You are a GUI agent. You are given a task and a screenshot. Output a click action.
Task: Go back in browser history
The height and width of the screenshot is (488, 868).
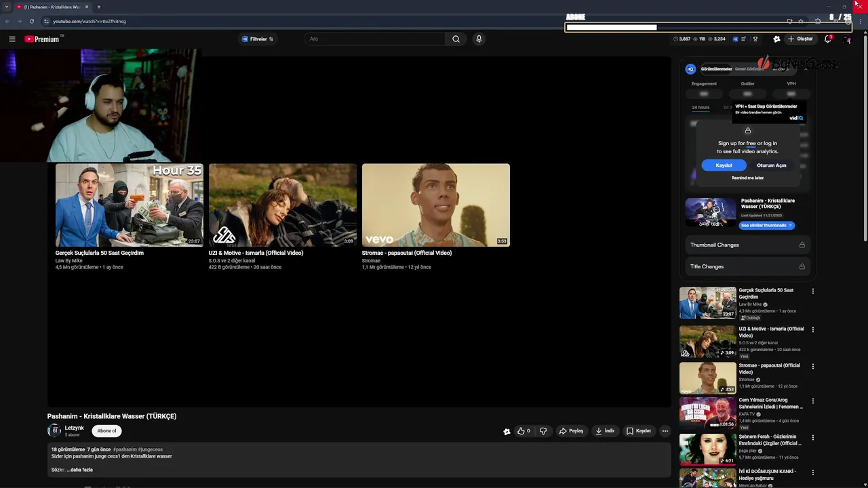(x=8, y=21)
